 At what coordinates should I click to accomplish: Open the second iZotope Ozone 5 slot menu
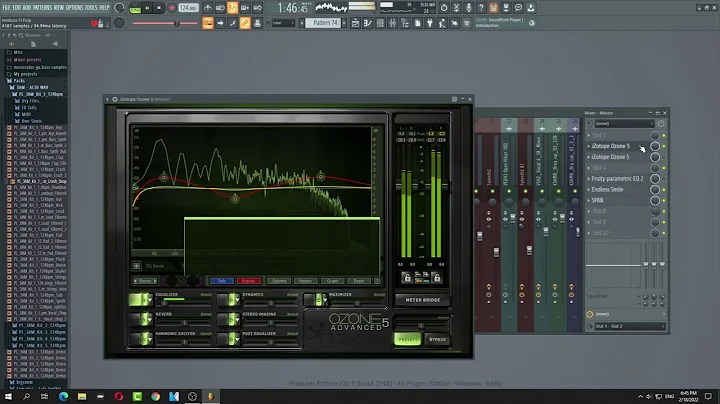coord(589,157)
